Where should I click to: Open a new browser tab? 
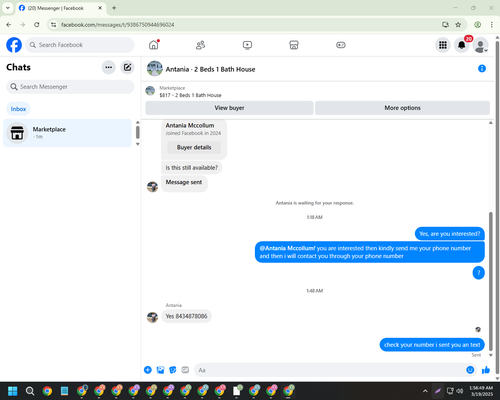tap(114, 8)
